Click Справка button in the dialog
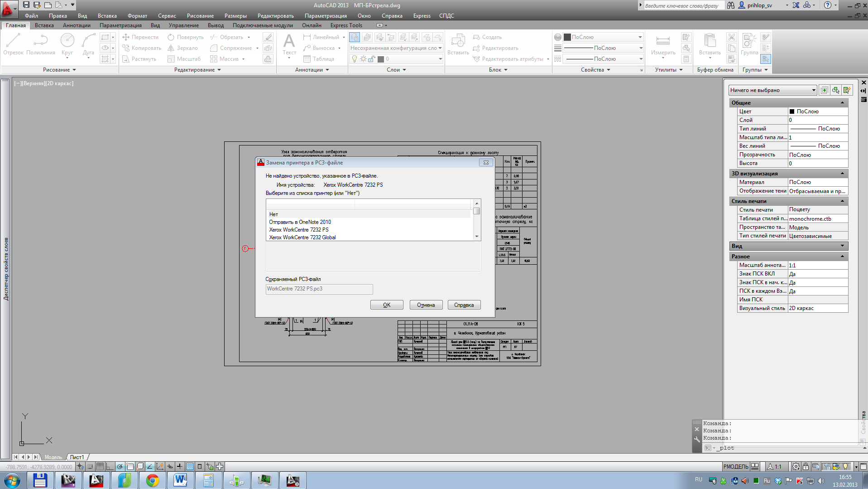 click(464, 305)
